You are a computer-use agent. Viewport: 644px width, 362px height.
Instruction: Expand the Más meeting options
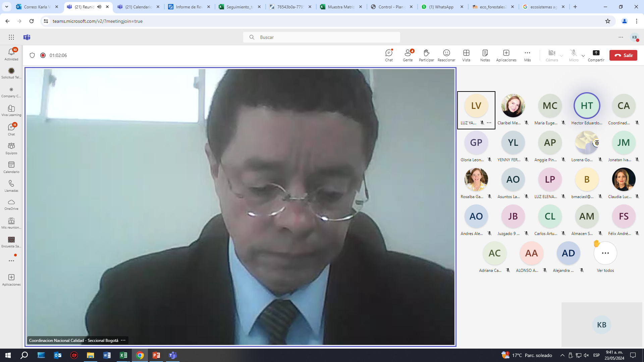click(x=527, y=55)
